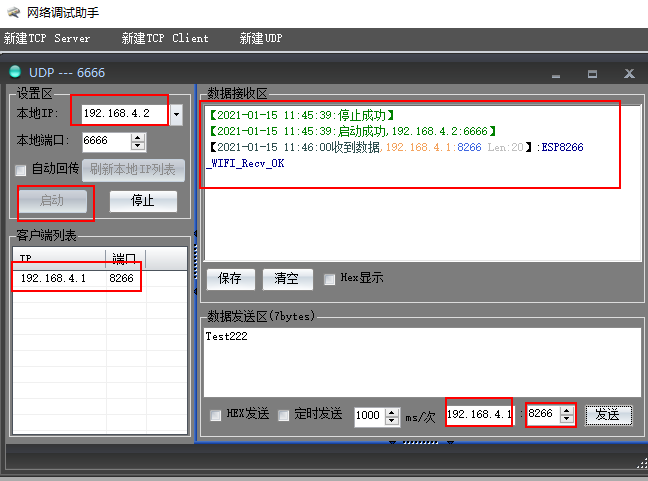Click the 清空 button
Image resolution: width=648 pixels, height=481 pixels.
tap(287, 279)
